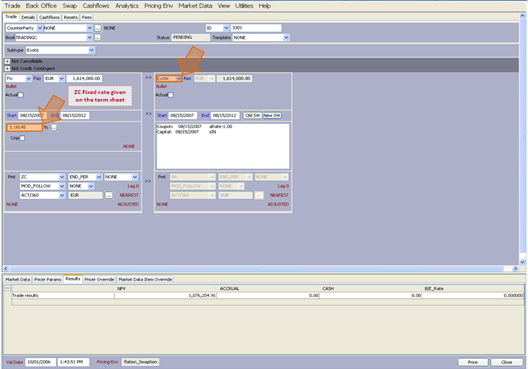Click the pay leg notional amount field
528x369 pixels.
coord(84,78)
